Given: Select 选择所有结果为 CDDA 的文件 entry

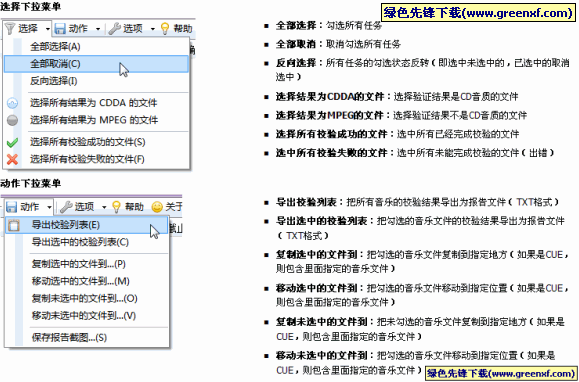Looking at the screenshot, I should [96, 103].
